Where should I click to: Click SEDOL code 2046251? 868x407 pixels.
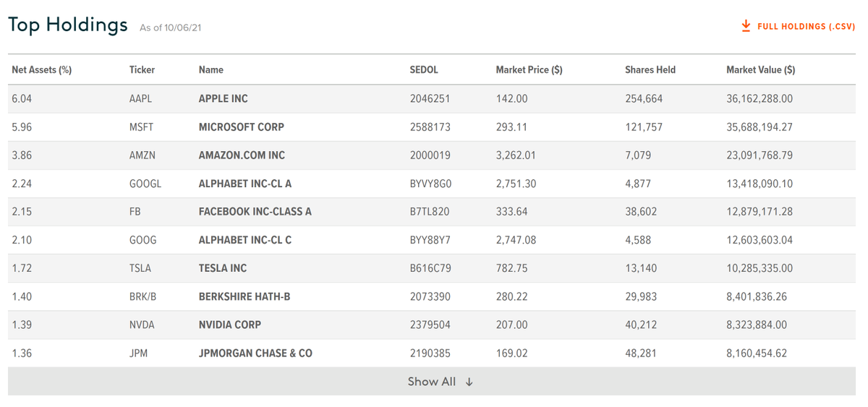tap(430, 98)
